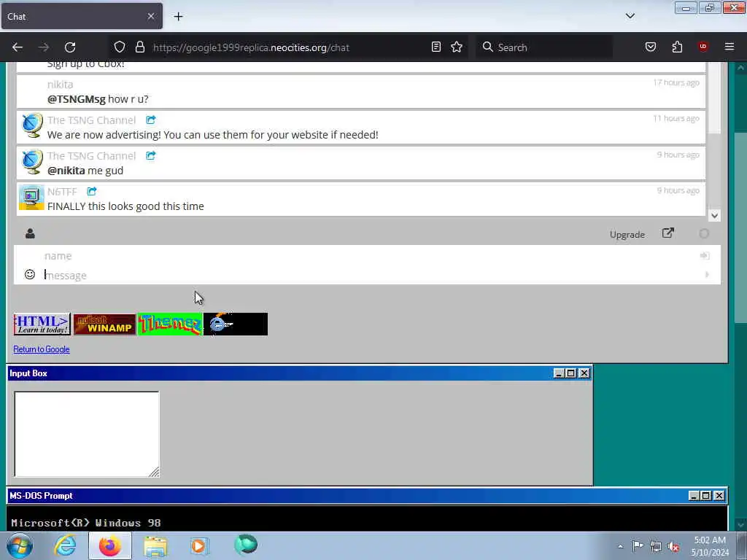This screenshot has width=747, height=560.
Task: Open The TSNG Channel 'me gud' share icon
Action: pos(150,156)
